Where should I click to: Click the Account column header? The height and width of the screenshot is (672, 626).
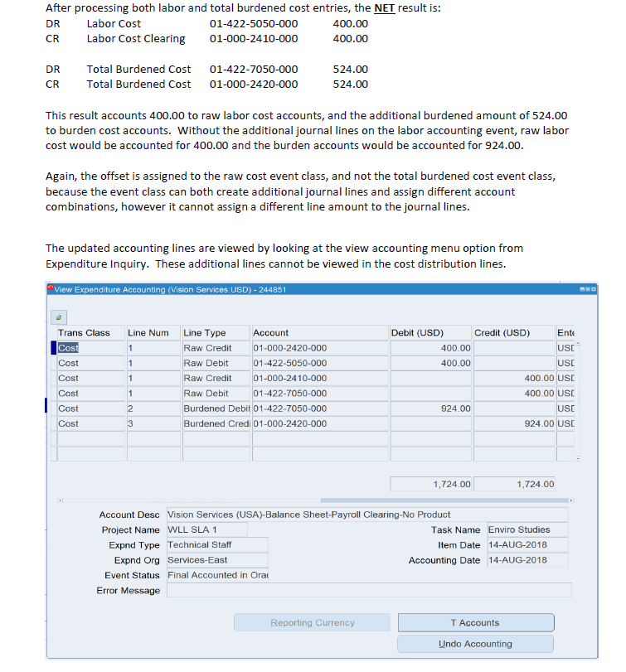click(x=320, y=333)
